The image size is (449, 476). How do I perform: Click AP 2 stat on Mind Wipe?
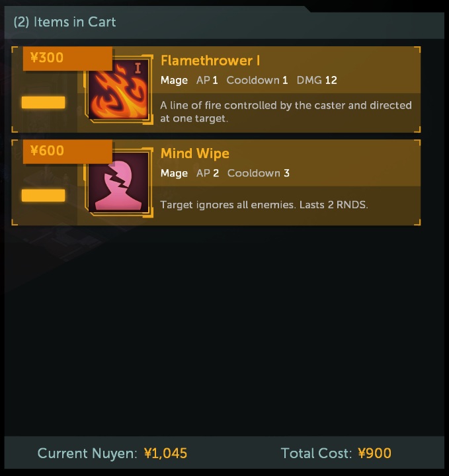tap(208, 173)
